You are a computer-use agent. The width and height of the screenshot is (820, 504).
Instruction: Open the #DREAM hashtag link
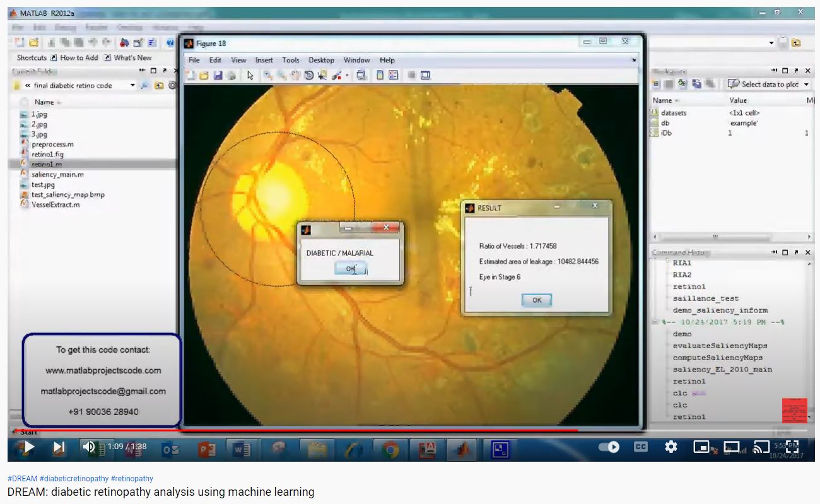[x=22, y=479]
